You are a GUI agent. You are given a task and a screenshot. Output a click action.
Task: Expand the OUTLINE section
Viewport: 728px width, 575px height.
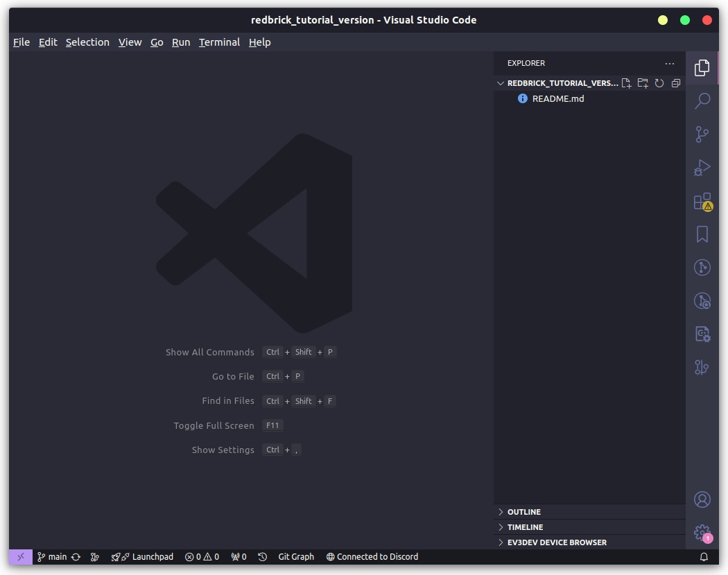click(x=589, y=512)
